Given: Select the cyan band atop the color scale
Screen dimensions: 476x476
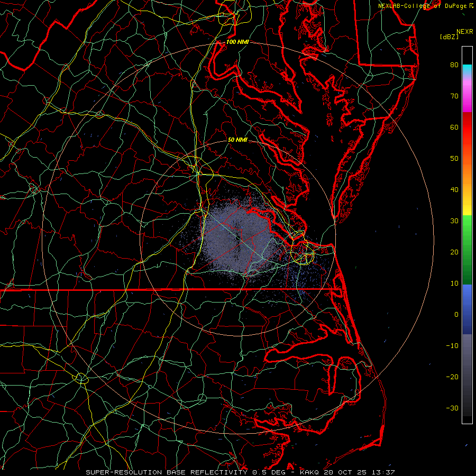Looking at the screenshot, I should tap(467, 68).
